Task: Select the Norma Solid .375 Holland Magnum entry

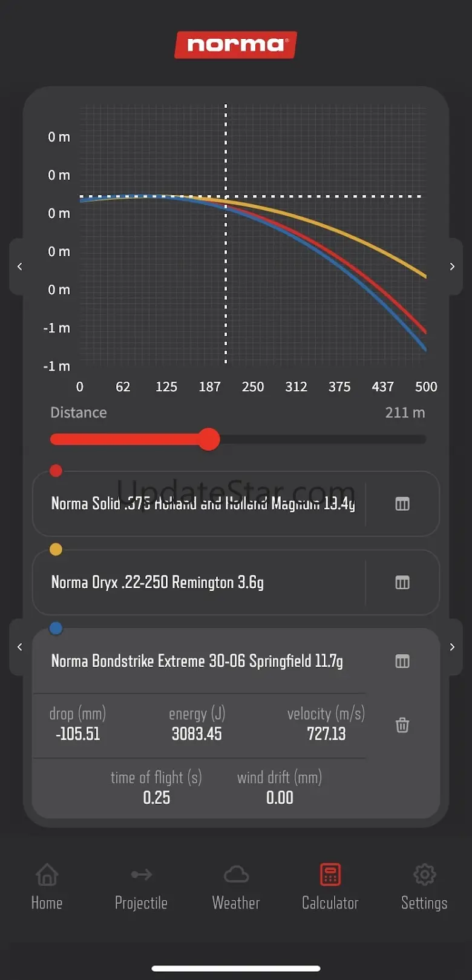Action: (203, 504)
